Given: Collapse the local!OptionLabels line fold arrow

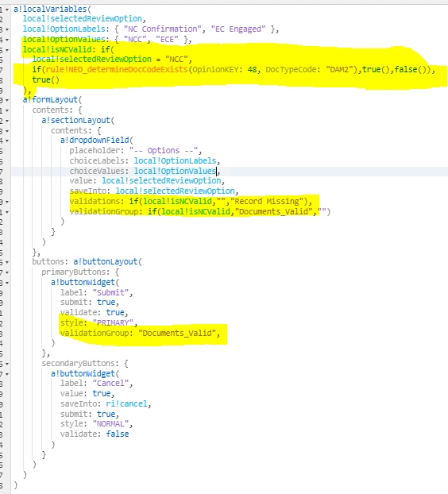Looking at the screenshot, I should (x=7, y=29).
